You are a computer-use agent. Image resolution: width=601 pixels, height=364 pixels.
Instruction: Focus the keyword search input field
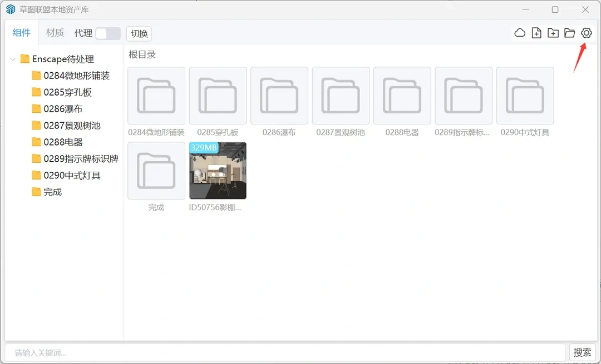tap(285, 352)
